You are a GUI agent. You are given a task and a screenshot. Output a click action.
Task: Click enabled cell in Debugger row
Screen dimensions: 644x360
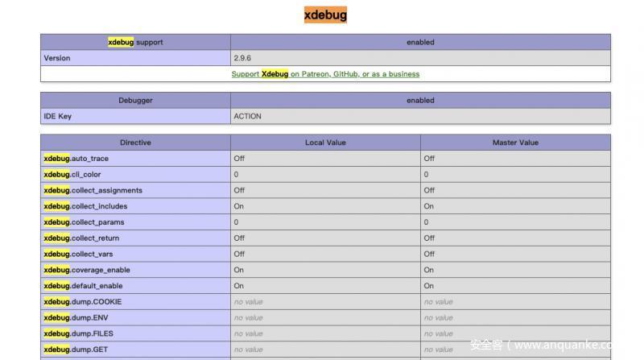(420, 101)
